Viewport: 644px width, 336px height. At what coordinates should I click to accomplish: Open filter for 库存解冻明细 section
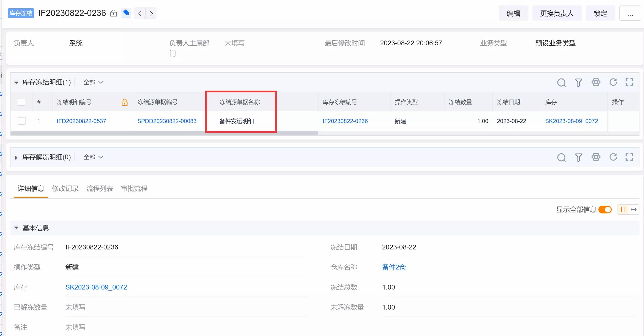point(579,157)
